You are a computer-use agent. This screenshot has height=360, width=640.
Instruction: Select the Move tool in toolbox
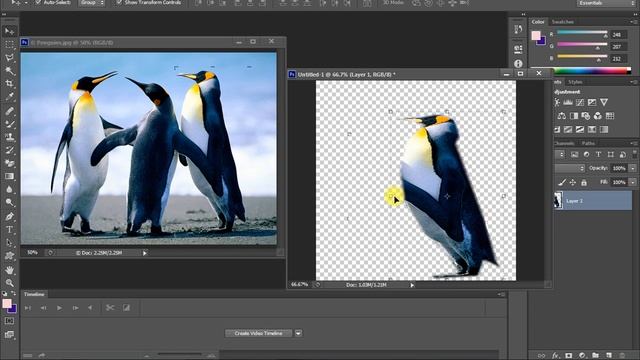pos(9,31)
